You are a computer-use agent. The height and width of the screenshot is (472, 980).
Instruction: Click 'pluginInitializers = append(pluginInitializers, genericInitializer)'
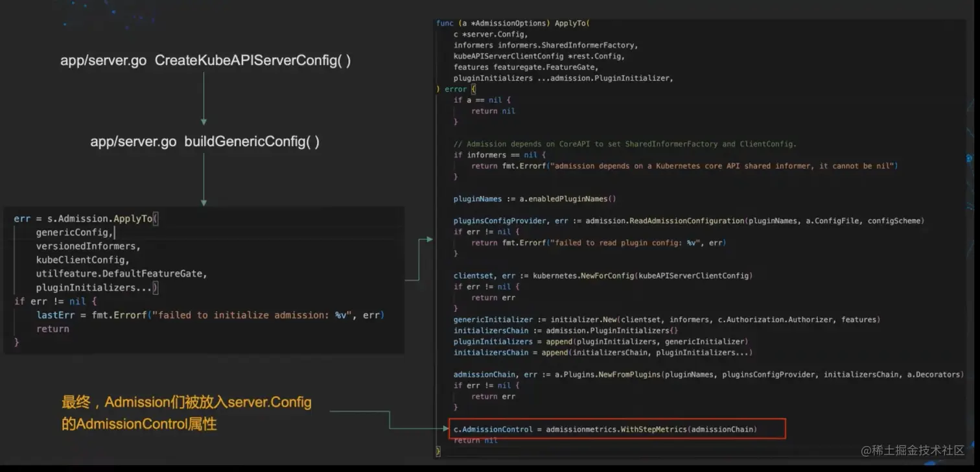[x=601, y=341]
